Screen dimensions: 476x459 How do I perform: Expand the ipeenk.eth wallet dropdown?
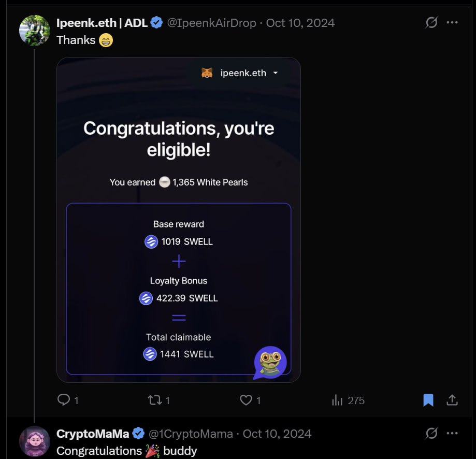click(275, 73)
